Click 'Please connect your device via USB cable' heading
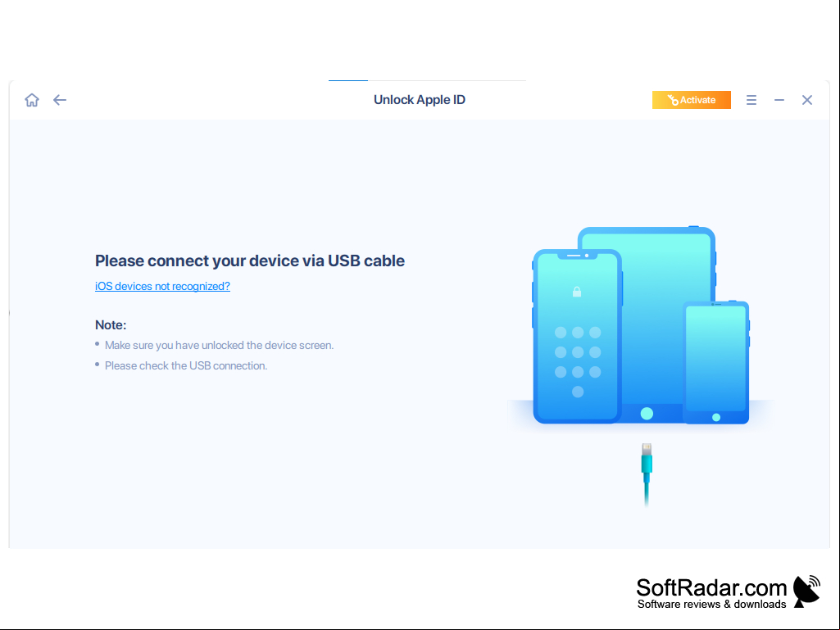 (250, 261)
